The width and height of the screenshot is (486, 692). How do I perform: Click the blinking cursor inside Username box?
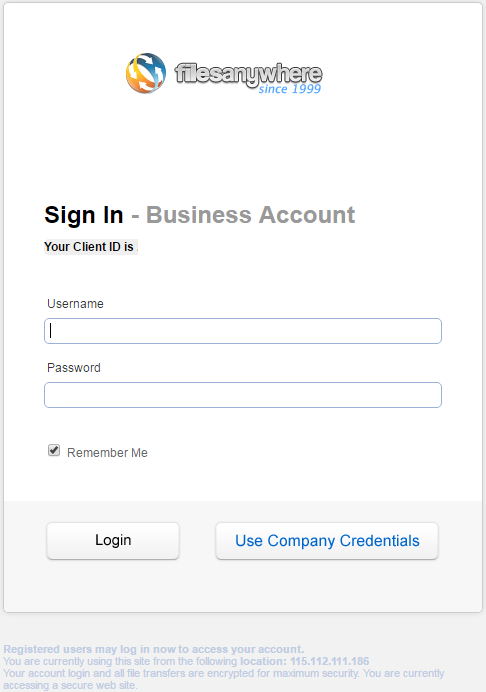[51, 331]
